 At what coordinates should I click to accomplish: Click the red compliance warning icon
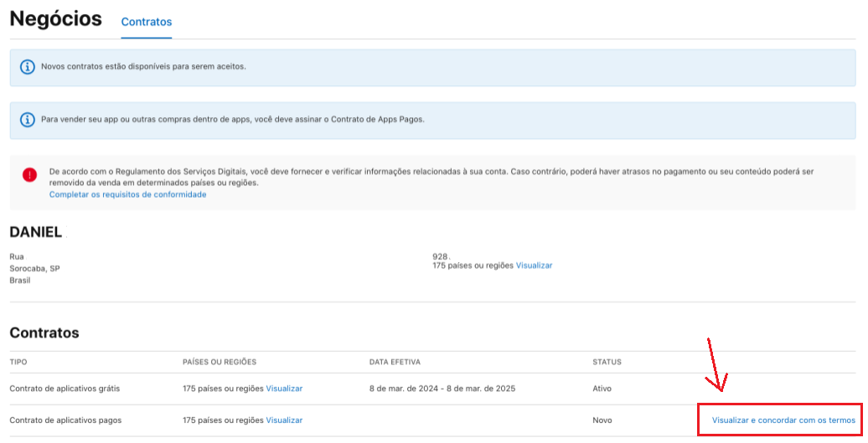30,174
